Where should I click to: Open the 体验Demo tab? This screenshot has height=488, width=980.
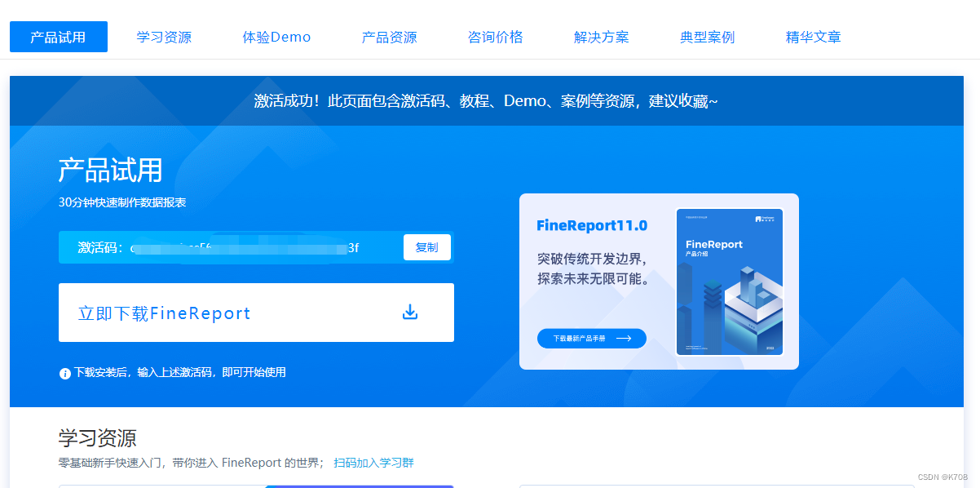click(276, 36)
